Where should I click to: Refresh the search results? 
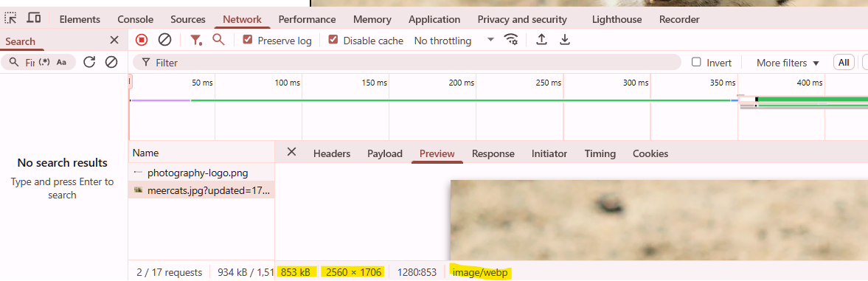tap(89, 62)
